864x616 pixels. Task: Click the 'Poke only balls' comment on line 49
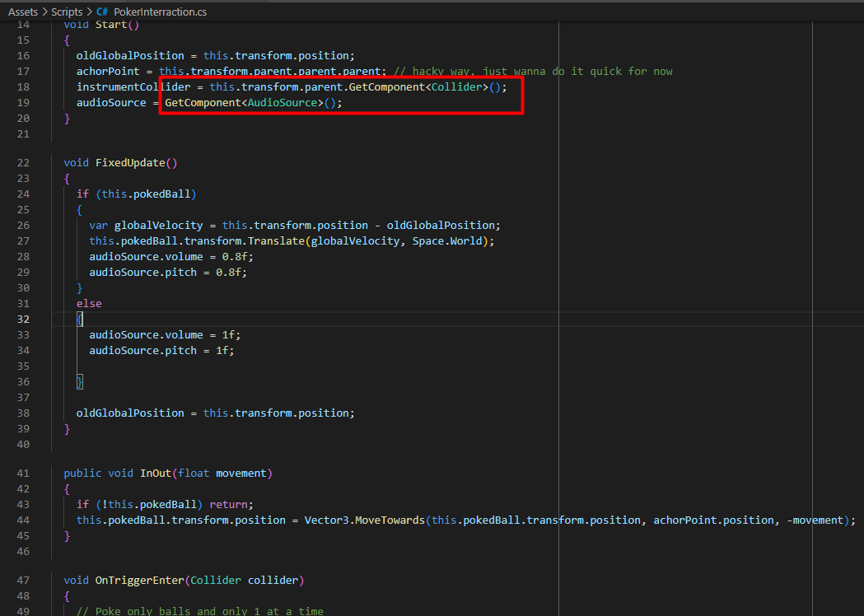(200, 611)
